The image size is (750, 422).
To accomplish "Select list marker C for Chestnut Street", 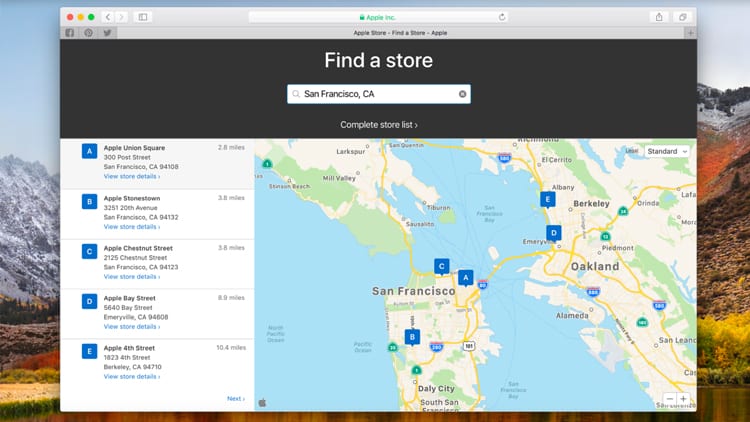I will tap(89, 252).
